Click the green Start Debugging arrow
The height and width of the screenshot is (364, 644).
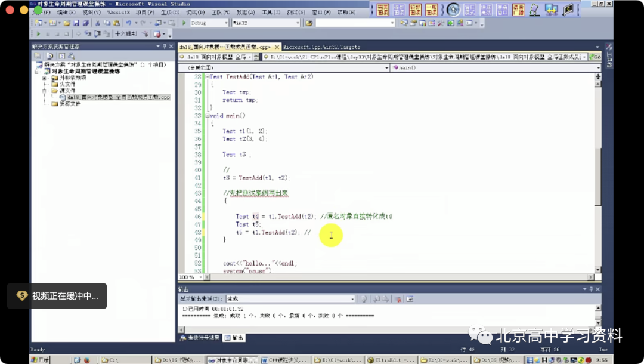pyautogui.click(x=184, y=23)
